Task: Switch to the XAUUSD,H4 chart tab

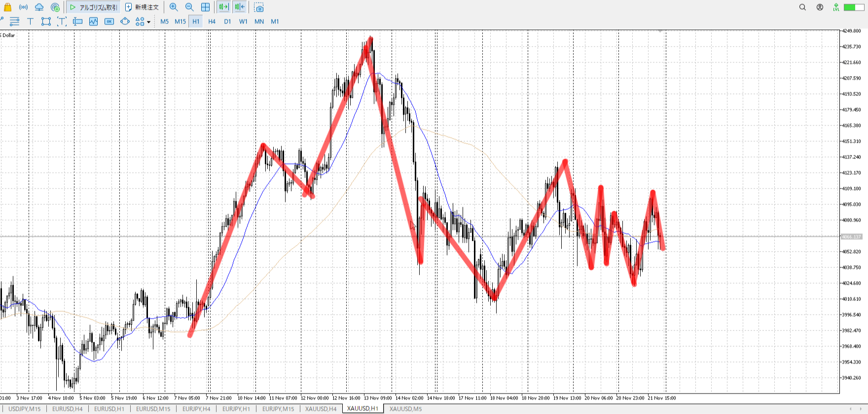Action: pos(321,409)
